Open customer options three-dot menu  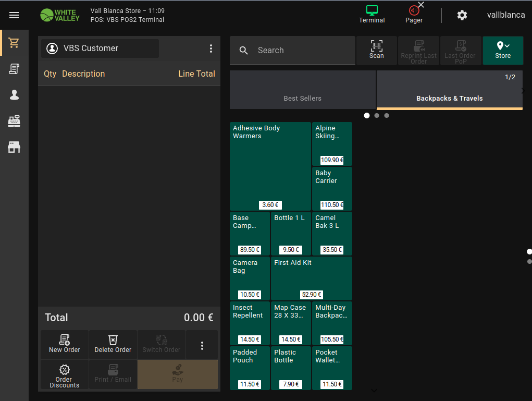click(x=211, y=48)
